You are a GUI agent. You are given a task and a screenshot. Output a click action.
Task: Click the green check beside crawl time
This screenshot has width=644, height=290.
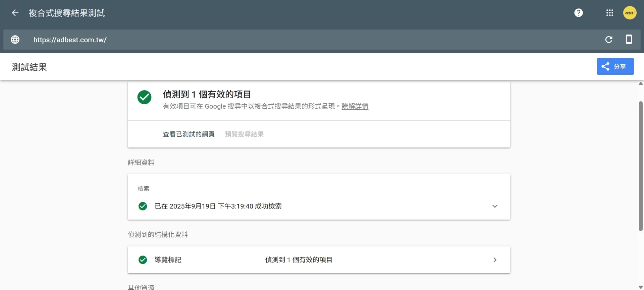click(143, 206)
